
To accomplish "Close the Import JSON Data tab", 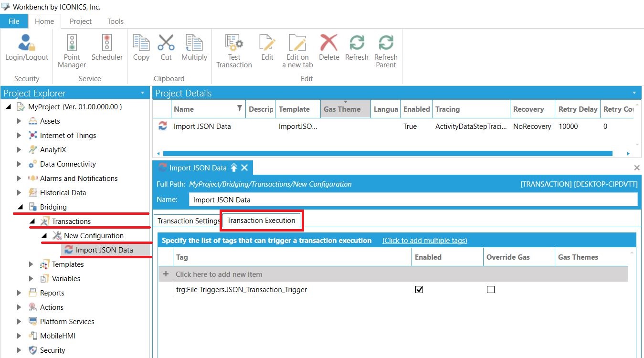I will click(x=244, y=168).
